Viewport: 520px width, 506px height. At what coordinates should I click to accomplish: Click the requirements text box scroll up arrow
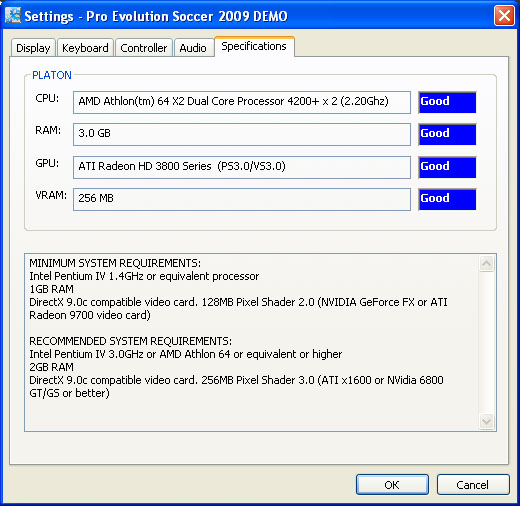(x=486, y=263)
